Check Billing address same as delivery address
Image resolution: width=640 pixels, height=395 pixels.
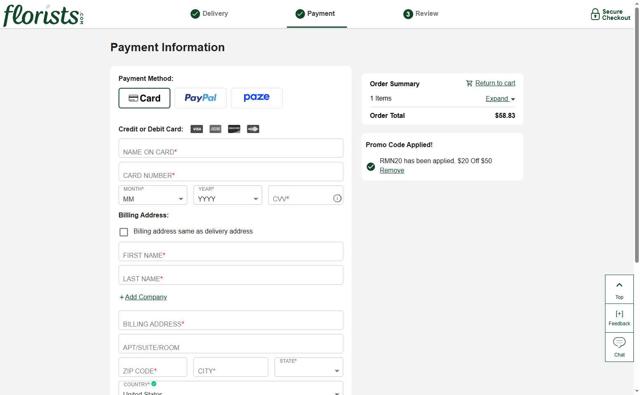point(124,232)
